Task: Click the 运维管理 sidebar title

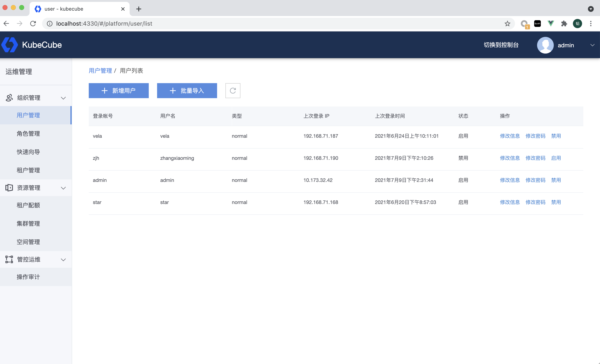Action: [x=19, y=72]
